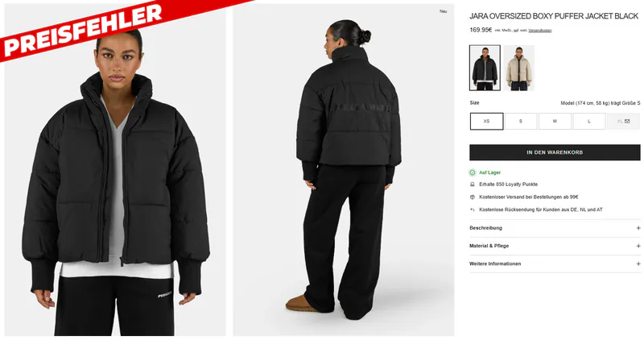Click the loyalty points badge icon
This screenshot has height=340, width=644.
point(473,185)
